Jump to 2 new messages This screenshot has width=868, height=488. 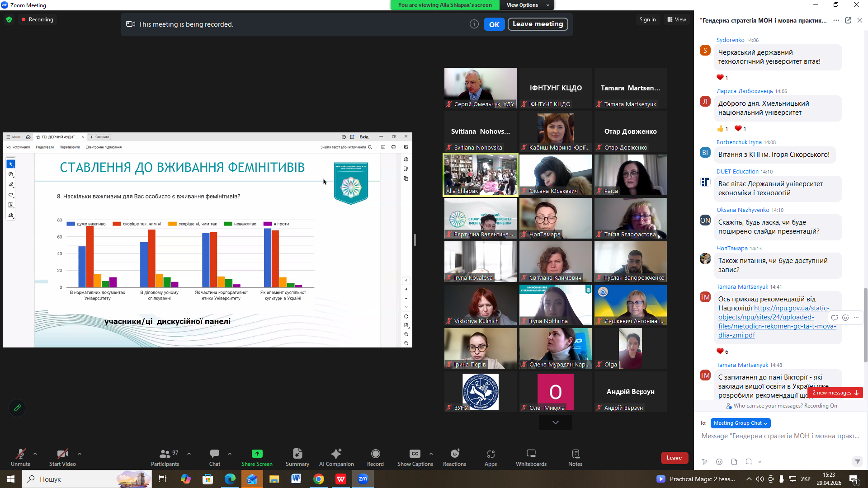pyautogui.click(x=835, y=393)
